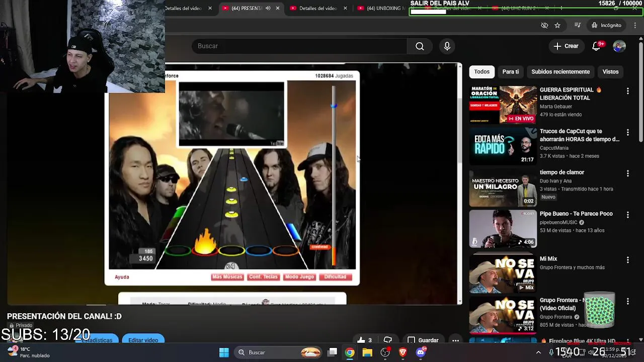Click channel name Marta Gebauer
Screen dimensions: 644x362
pyautogui.click(x=556, y=107)
